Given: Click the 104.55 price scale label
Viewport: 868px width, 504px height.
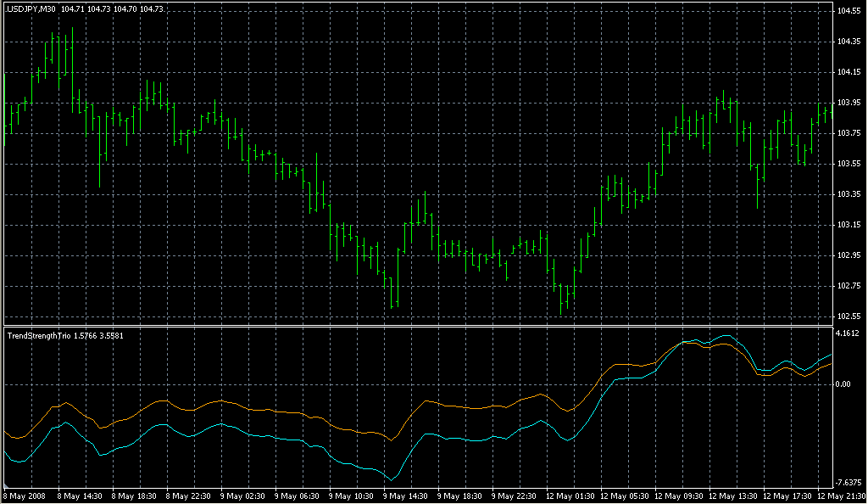Looking at the screenshot, I should [848, 11].
